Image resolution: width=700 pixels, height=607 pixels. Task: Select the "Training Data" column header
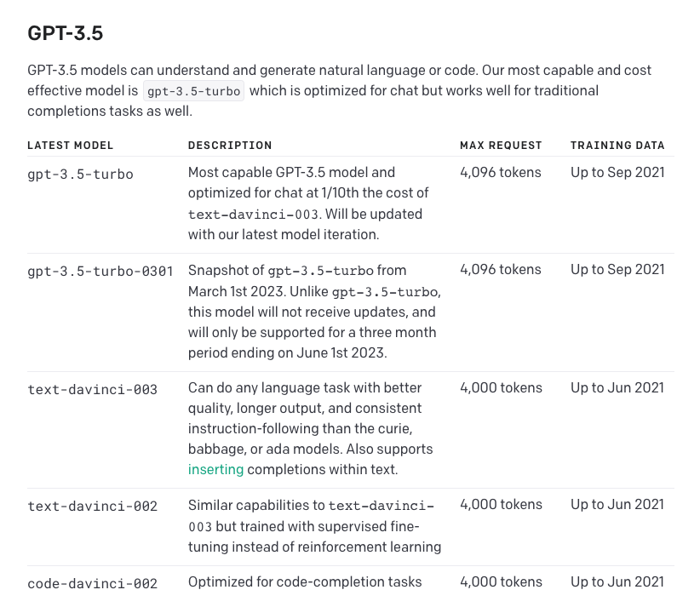(617, 146)
